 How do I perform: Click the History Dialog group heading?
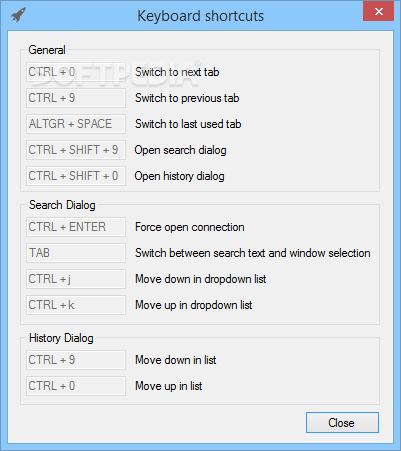tap(61, 338)
